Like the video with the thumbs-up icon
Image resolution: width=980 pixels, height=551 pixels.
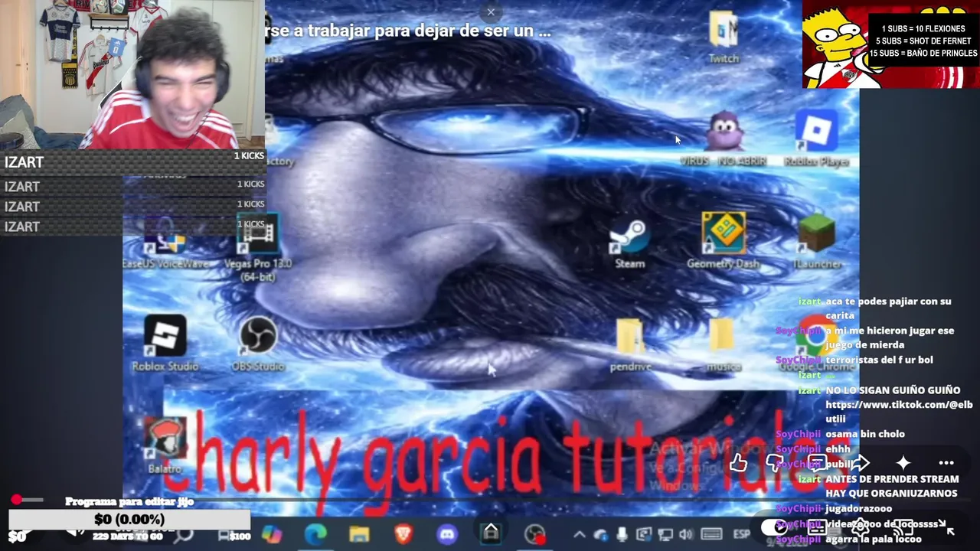[x=738, y=463]
